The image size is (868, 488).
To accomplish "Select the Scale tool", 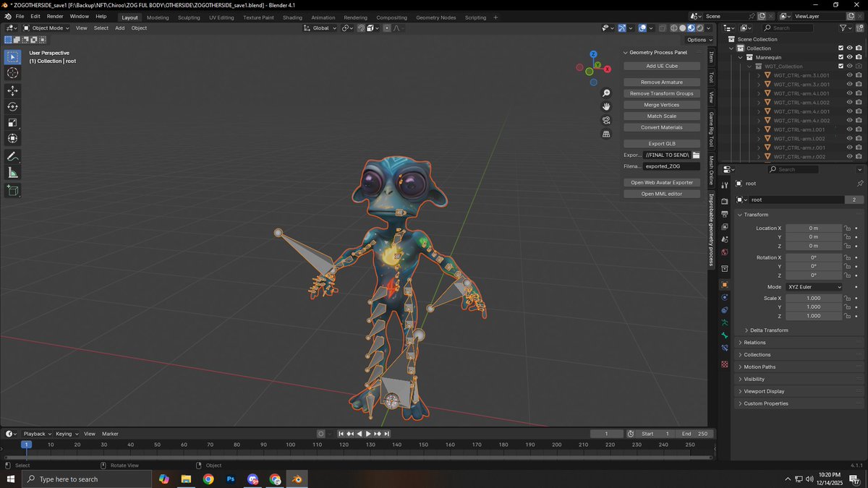I will (x=13, y=122).
